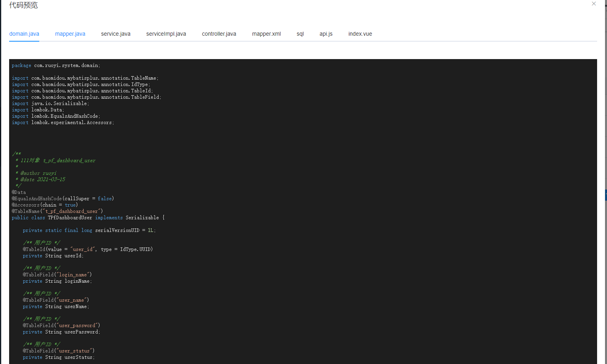Close the code preview dialog
Screen dimensions: 607x364
[x=594, y=4]
